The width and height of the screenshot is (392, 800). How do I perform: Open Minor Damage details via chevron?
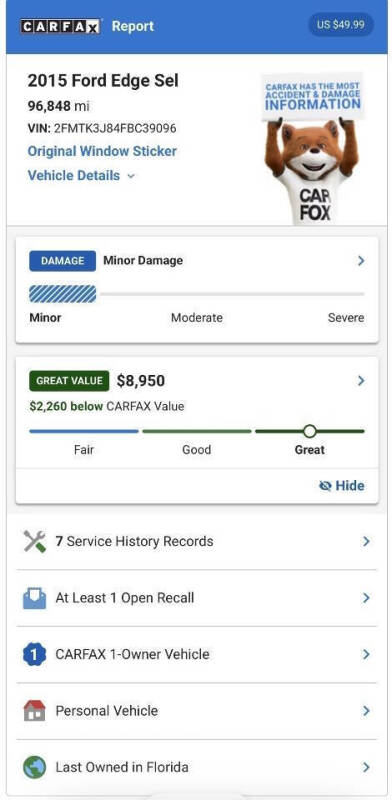(361, 261)
